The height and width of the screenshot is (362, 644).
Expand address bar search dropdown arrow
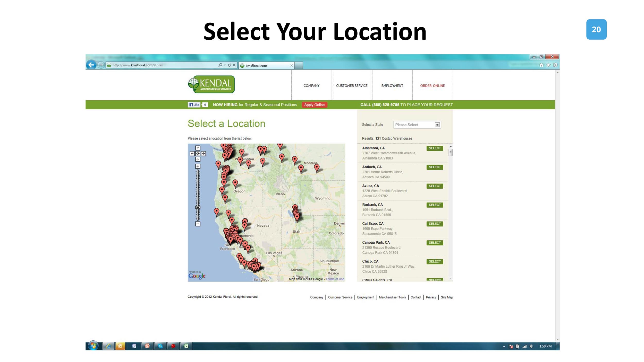point(225,65)
